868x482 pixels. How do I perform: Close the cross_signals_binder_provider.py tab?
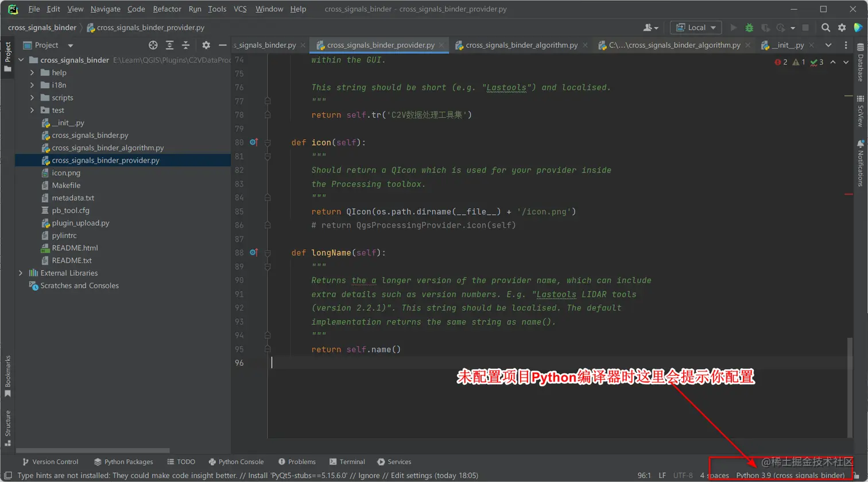coord(441,45)
